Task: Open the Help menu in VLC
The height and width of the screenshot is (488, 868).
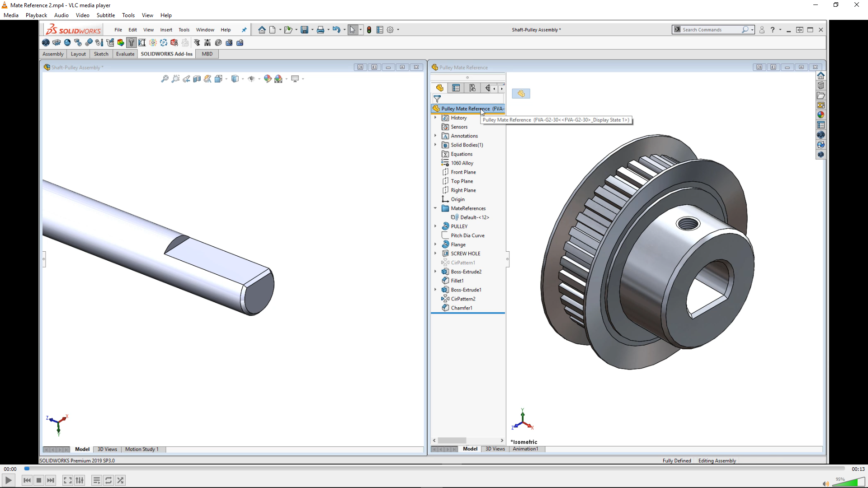Action: pyautogui.click(x=166, y=15)
